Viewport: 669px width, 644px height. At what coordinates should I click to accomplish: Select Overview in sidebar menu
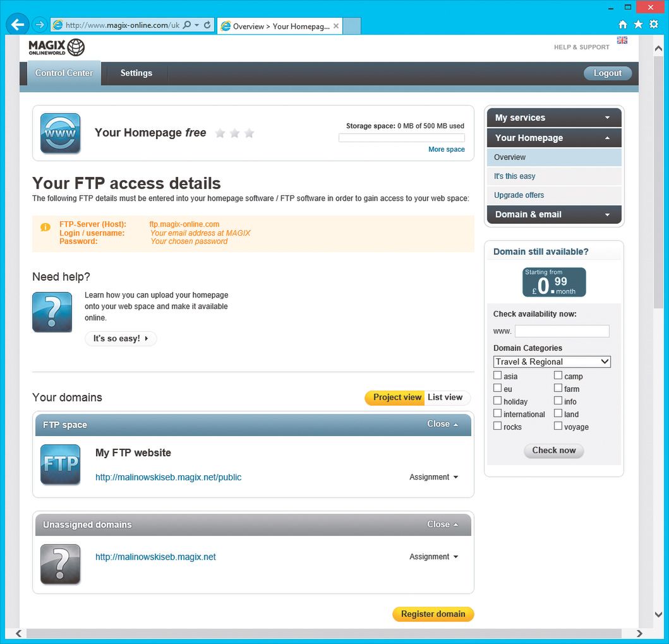click(554, 157)
